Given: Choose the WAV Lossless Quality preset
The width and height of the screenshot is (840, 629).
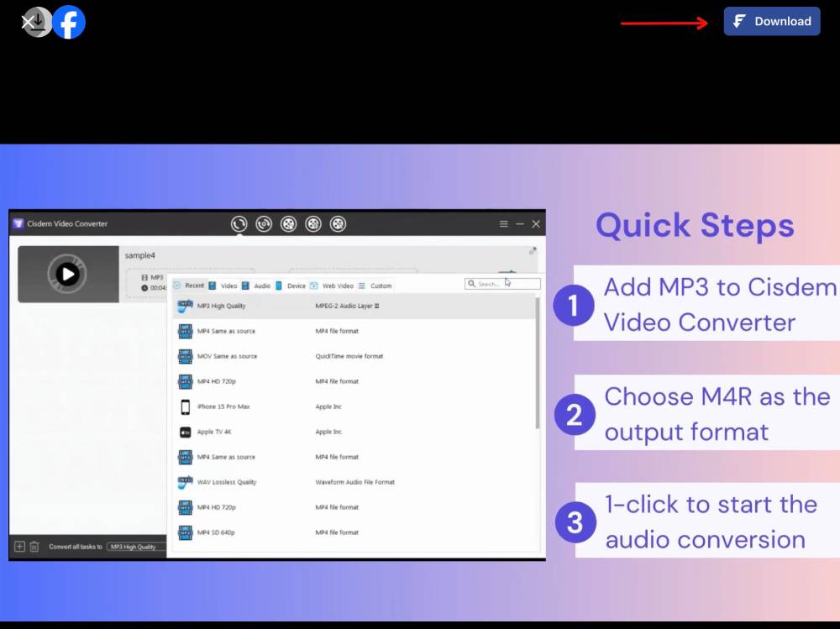Looking at the screenshot, I should coord(354,482).
